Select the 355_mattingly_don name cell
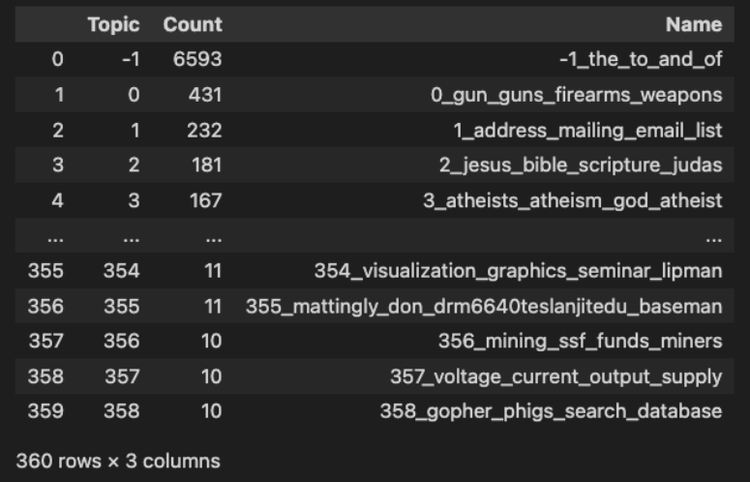This screenshot has width=750, height=482. tap(484, 306)
